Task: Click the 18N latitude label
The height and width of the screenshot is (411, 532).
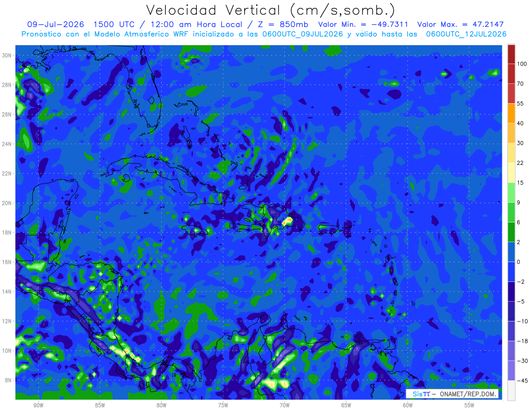Action: (7, 233)
